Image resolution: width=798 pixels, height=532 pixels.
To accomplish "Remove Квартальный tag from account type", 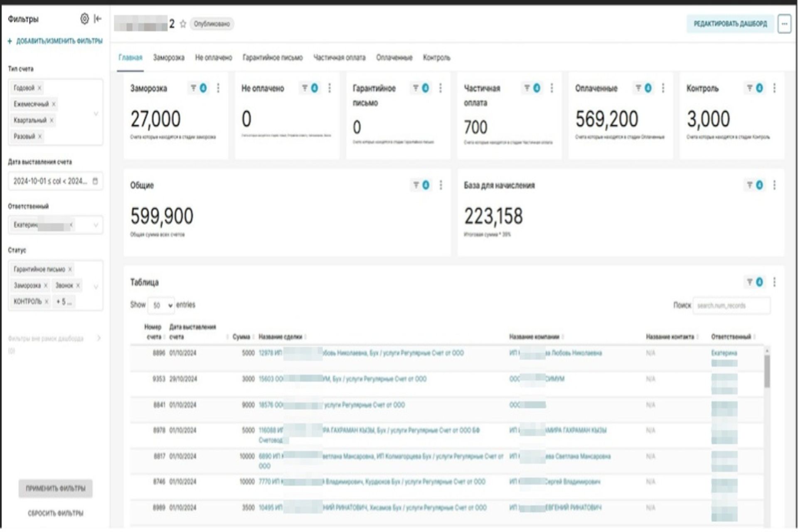I will coord(52,121).
